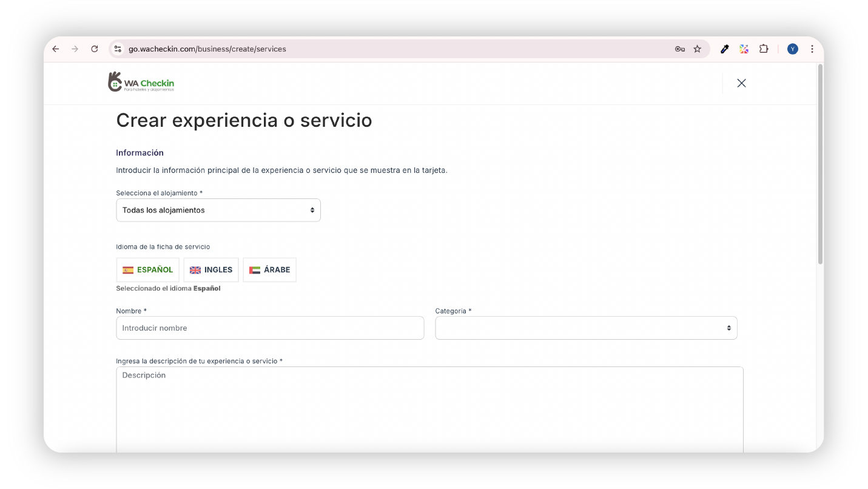Focus the Descripción text area
This screenshot has height=489, width=868.
[429, 408]
